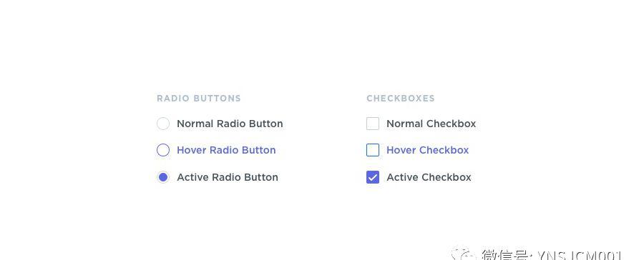This screenshot has height=260, width=644.
Task: Click the 微信号 watermark characters
Action: coord(507,255)
